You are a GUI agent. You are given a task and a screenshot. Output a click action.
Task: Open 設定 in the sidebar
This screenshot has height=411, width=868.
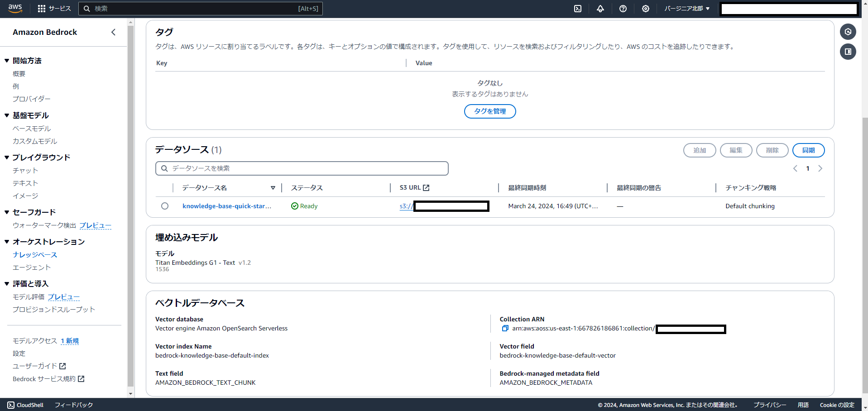pyautogui.click(x=19, y=354)
